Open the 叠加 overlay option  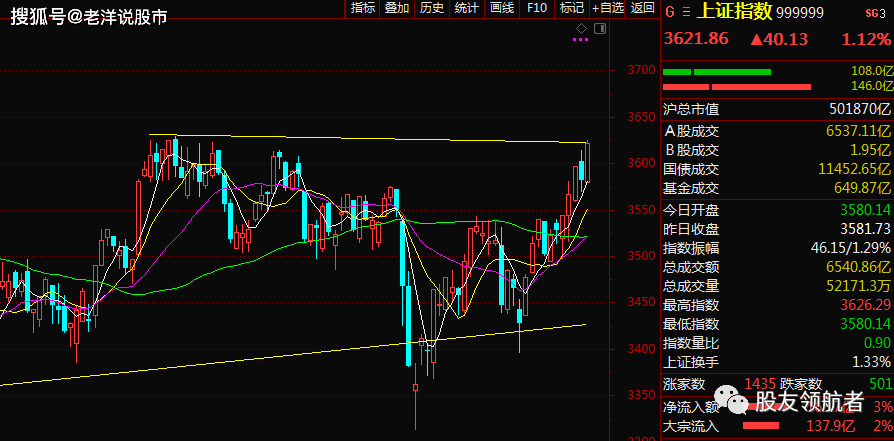coord(397,8)
